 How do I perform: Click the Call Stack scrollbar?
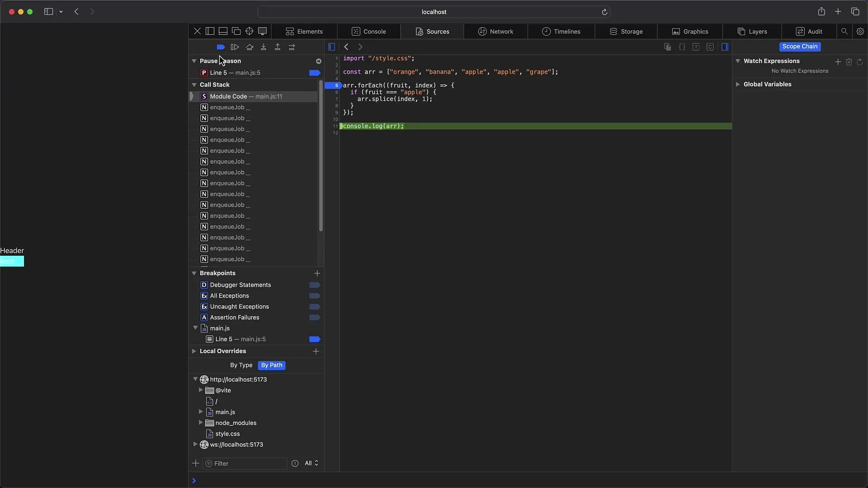321,157
